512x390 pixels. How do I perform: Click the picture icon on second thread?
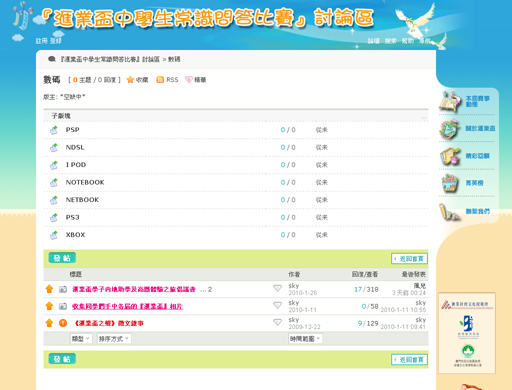point(63,306)
